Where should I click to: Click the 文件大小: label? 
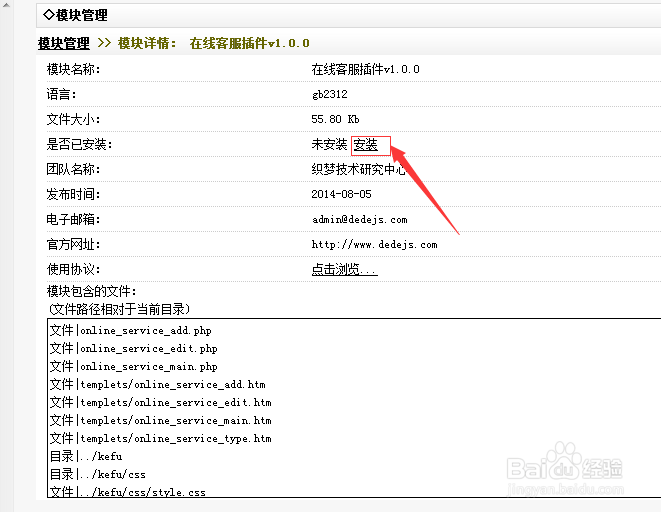[x=73, y=119]
